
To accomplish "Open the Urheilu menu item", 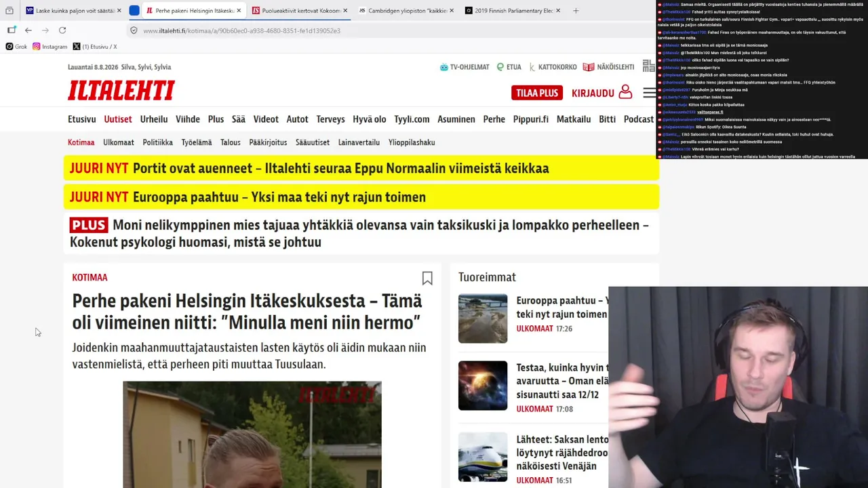I will pos(154,119).
